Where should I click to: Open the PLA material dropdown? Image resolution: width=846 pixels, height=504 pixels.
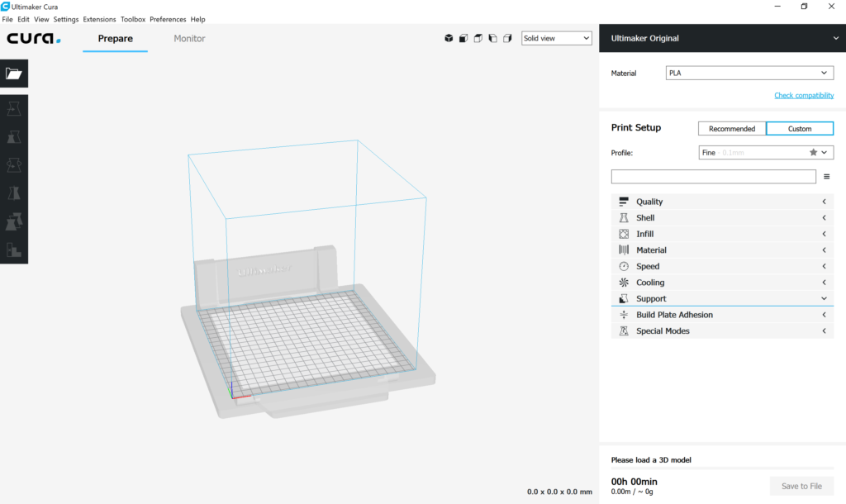749,73
